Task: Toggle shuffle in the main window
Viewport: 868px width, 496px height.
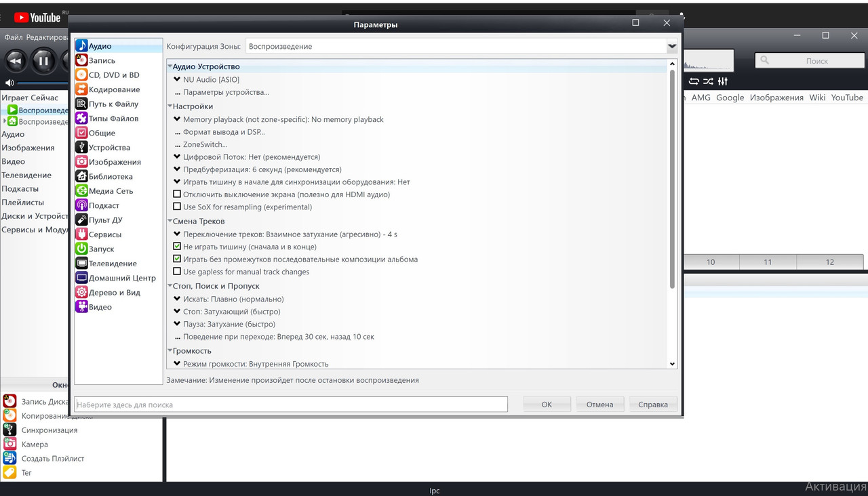Action: (x=708, y=81)
